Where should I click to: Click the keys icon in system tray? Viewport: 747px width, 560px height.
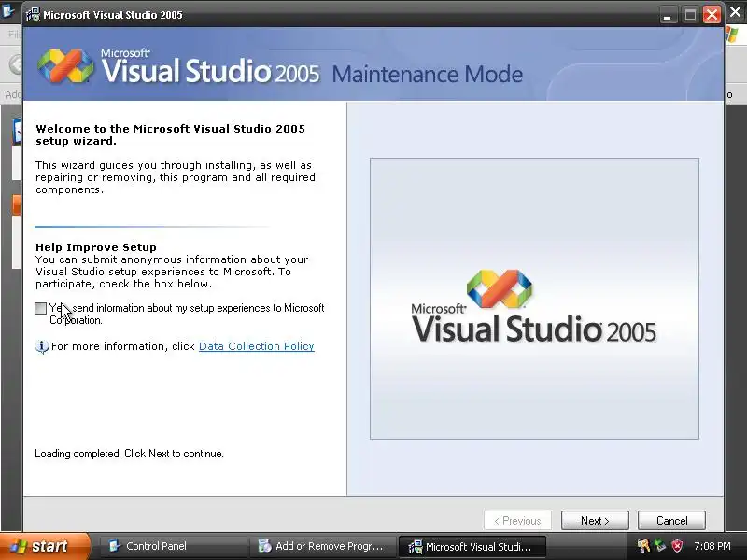pos(643,546)
